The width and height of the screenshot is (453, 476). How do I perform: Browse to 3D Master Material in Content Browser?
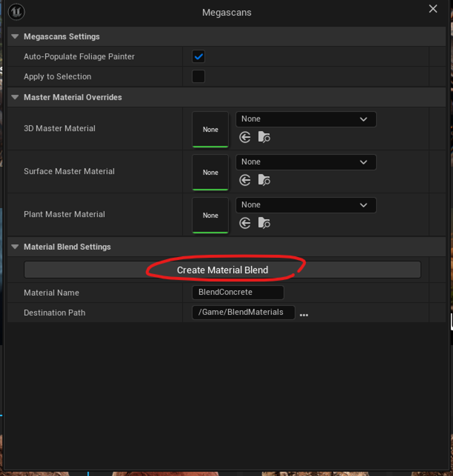coord(264,137)
